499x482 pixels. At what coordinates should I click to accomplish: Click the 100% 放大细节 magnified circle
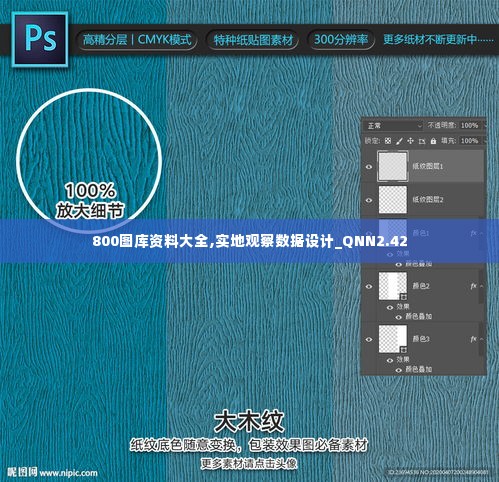[89, 160]
